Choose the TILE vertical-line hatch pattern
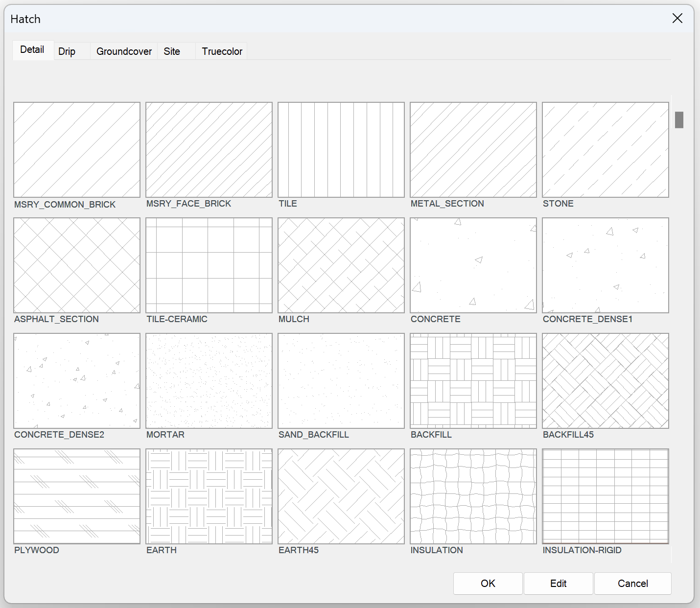 click(341, 150)
